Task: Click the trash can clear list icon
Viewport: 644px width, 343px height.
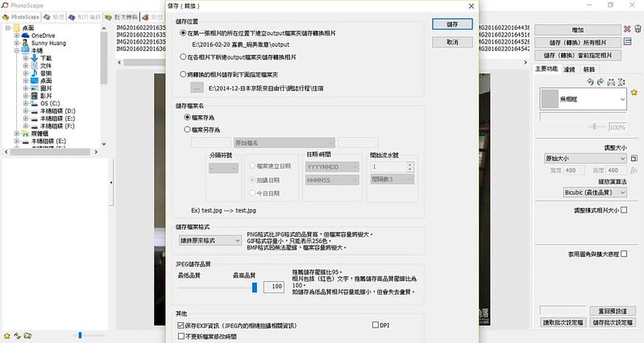Action: (638, 30)
